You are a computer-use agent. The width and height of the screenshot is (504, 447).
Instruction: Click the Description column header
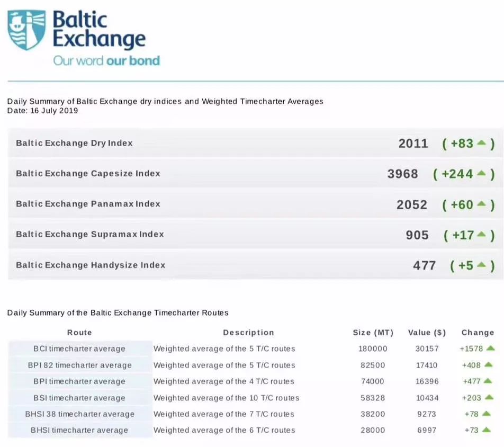[x=248, y=333]
